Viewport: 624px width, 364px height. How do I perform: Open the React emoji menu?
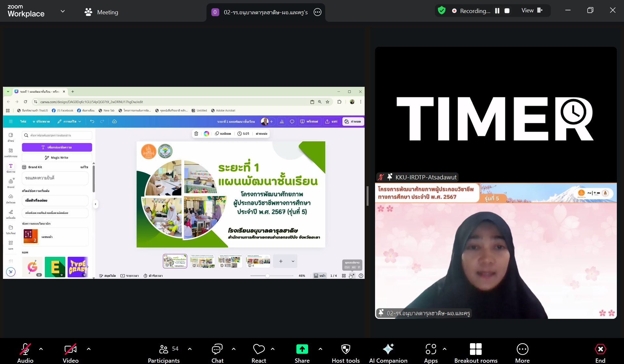point(259,349)
